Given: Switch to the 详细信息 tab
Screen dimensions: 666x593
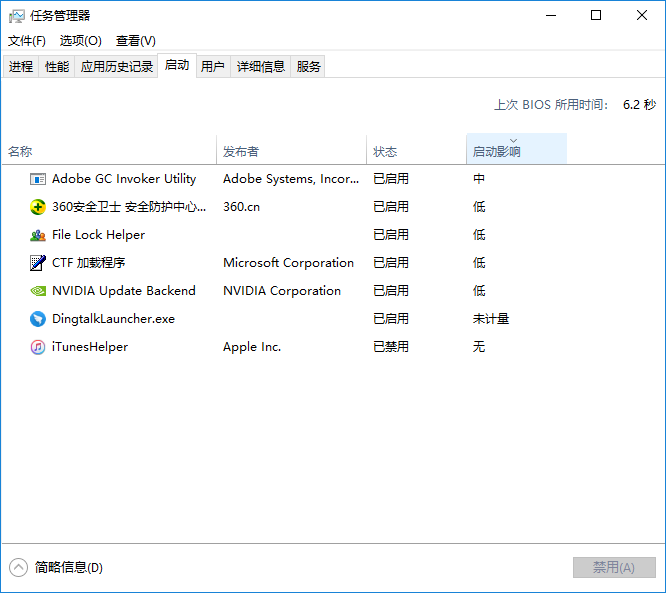Looking at the screenshot, I should tap(260, 67).
